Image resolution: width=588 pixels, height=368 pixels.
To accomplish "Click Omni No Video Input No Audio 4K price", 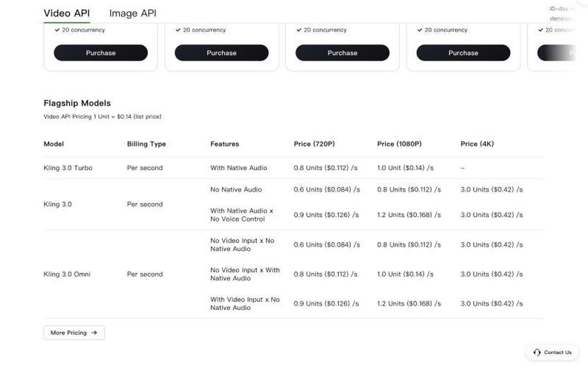I will (x=491, y=245).
